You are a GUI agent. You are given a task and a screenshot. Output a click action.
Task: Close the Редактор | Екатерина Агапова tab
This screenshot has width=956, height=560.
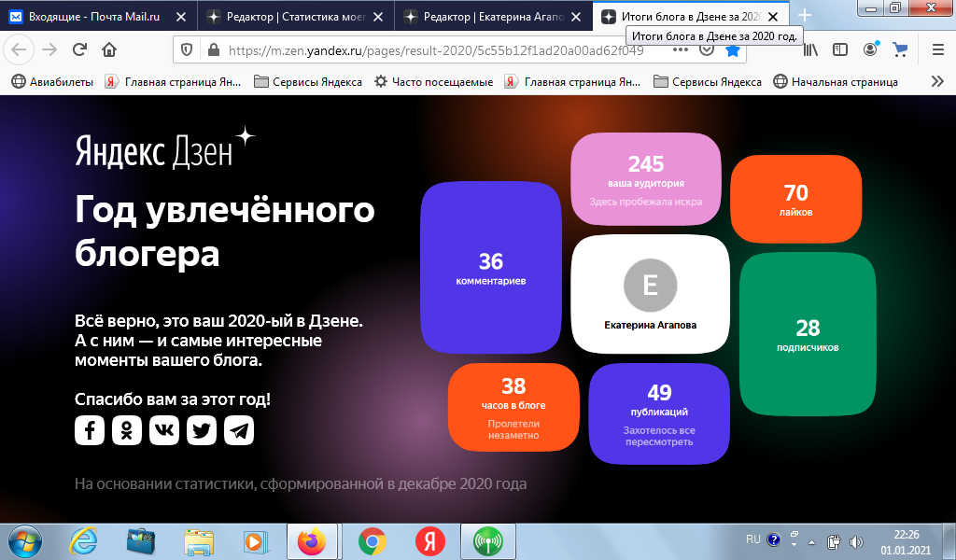[575, 17]
